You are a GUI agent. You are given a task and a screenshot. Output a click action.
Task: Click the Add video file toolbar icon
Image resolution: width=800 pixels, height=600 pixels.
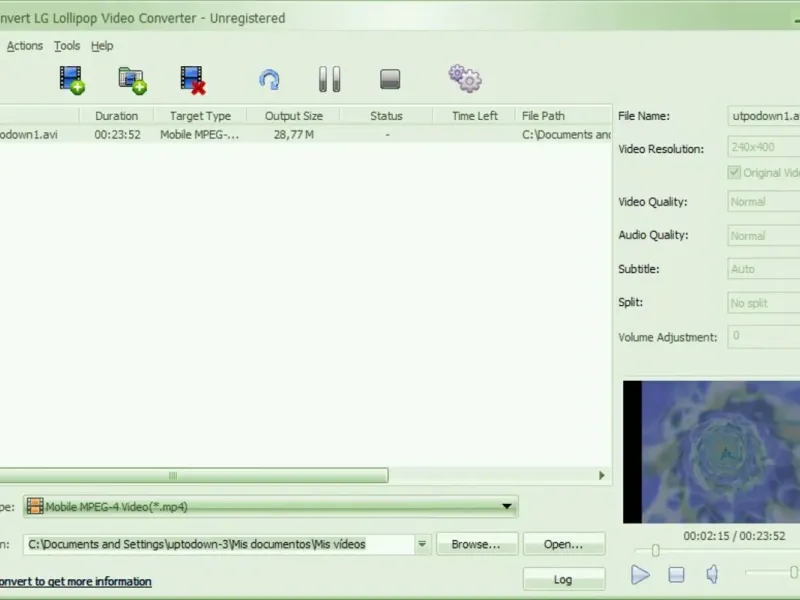click(71, 80)
